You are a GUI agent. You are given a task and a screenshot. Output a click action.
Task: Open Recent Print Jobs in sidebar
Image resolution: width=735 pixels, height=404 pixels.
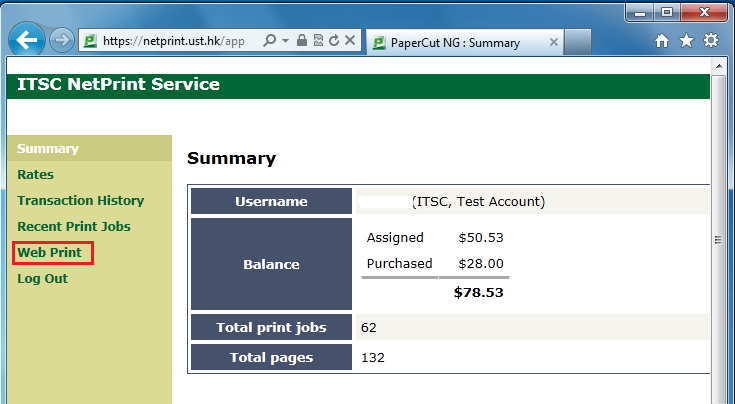pyautogui.click(x=73, y=227)
